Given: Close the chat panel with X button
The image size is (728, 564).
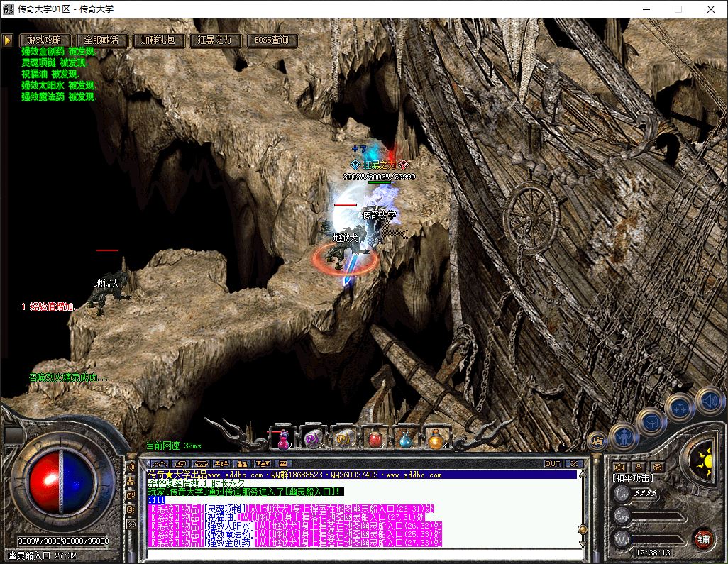Looking at the screenshot, I should 574,463.
